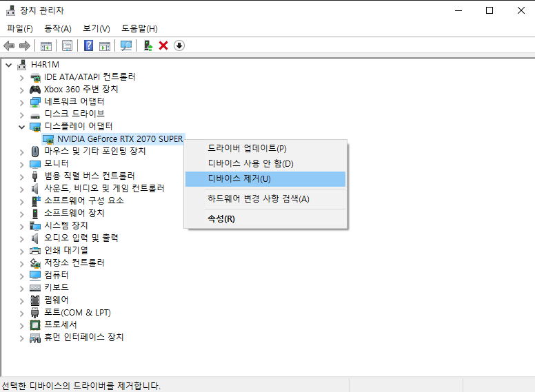Click the disk drive icon
The width and height of the screenshot is (535, 392).
click(x=35, y=116)
